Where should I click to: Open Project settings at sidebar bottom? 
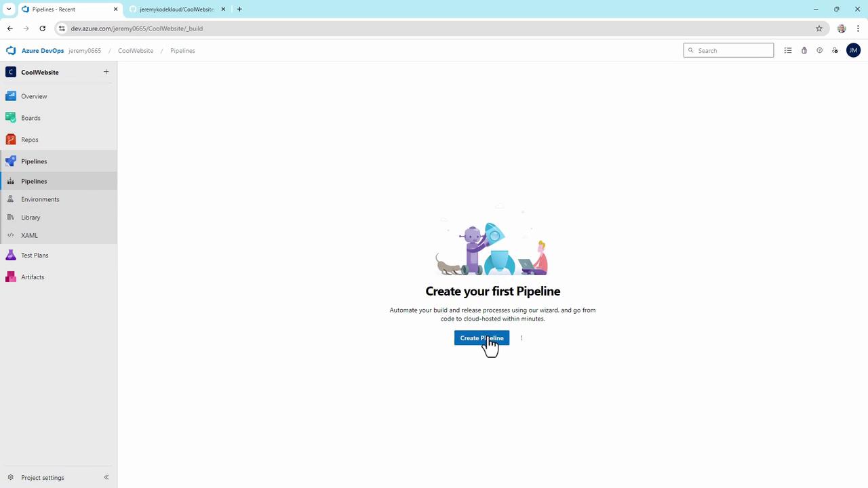42,478
